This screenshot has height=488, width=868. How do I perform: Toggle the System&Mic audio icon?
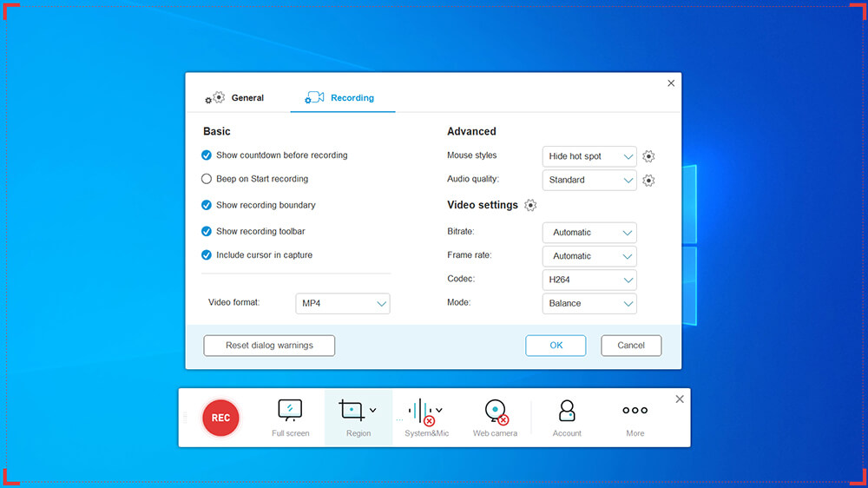pos(420,411)
